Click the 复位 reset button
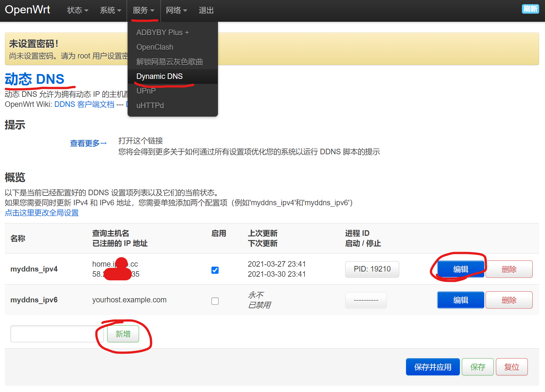The width and height of the screenshot is (545, 392). [x=512, y=367]
